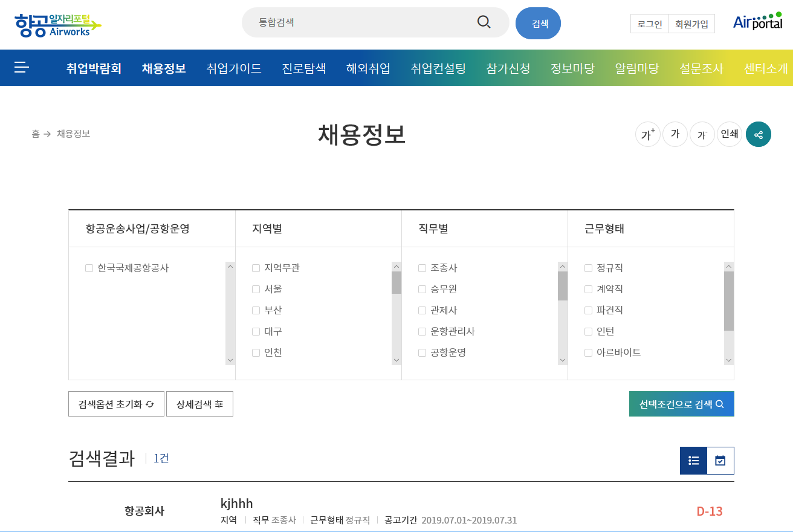The image size is (793, 532).
Task: Open the 알림마당 menu
Action: pos(636,68)
